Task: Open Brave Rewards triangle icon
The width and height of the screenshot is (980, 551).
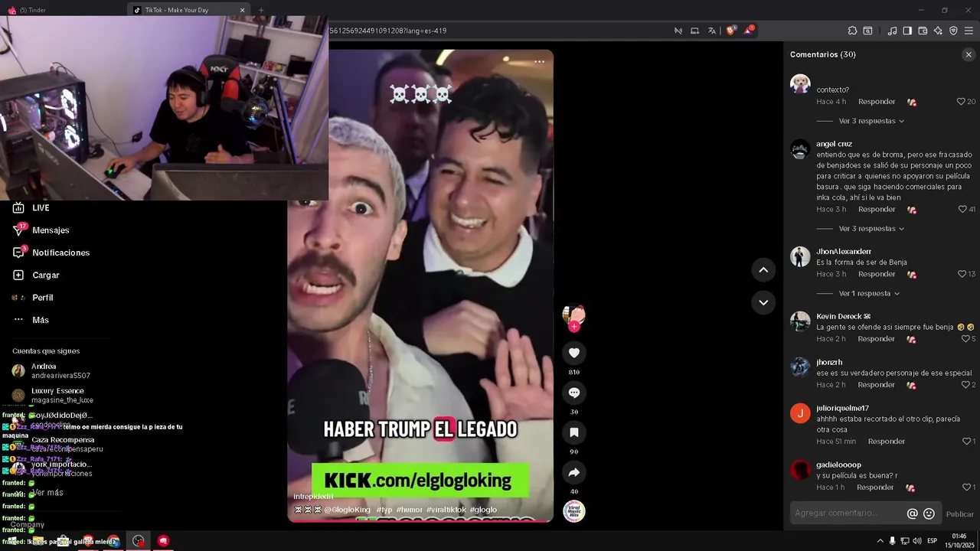Action: pyautogui.click(x=750, y=31)
